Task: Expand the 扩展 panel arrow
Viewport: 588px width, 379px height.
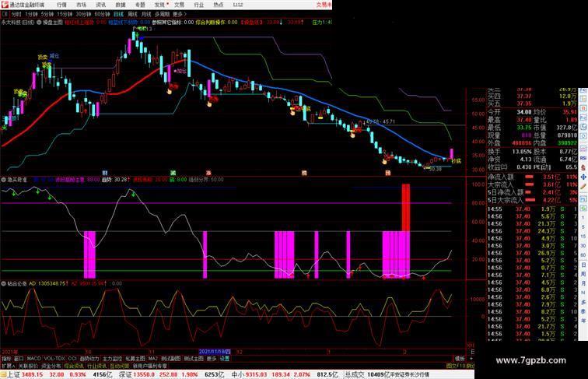Action: click(x=9, y=366)
